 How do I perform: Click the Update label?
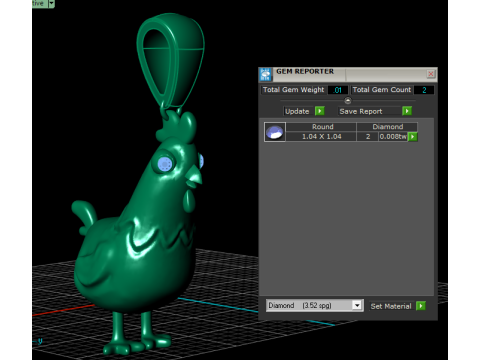click(x=297, y=111)
